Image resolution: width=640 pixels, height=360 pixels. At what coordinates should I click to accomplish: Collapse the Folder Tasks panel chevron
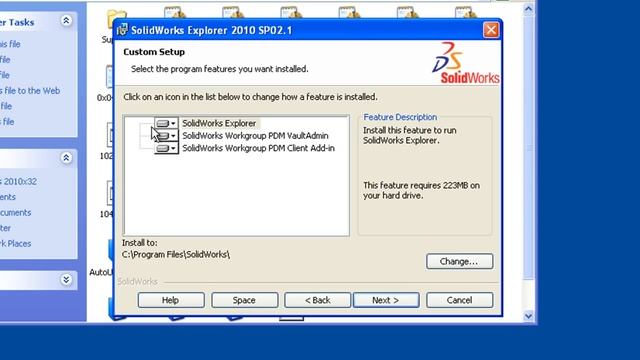point(66,20)
